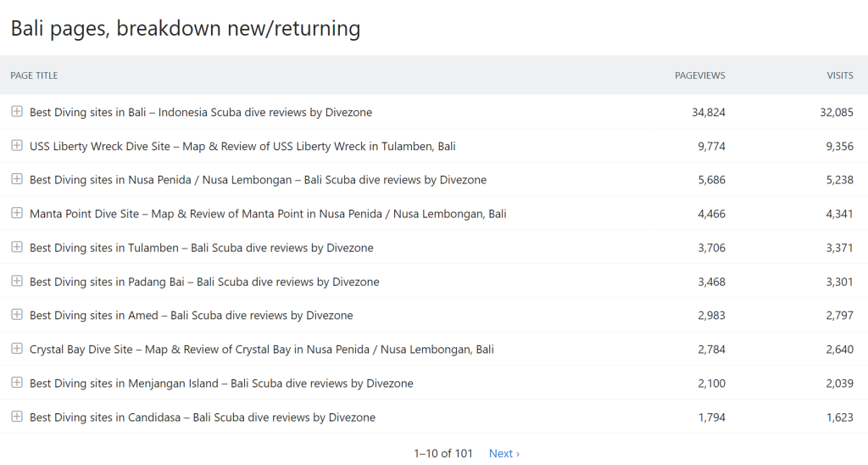868x465 pixels.
Task: Select the USS Liberty Wreck page title
Action: (x=242, y=146)
